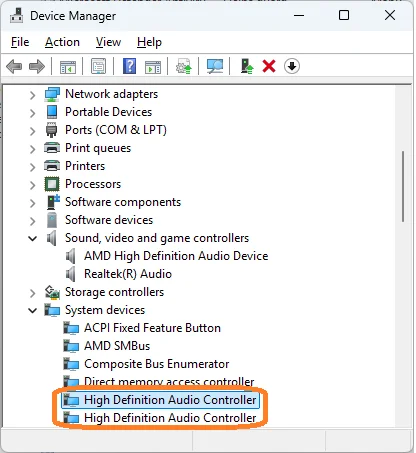Expand the Ports (COM & LPT) node

tap(32, 131)
